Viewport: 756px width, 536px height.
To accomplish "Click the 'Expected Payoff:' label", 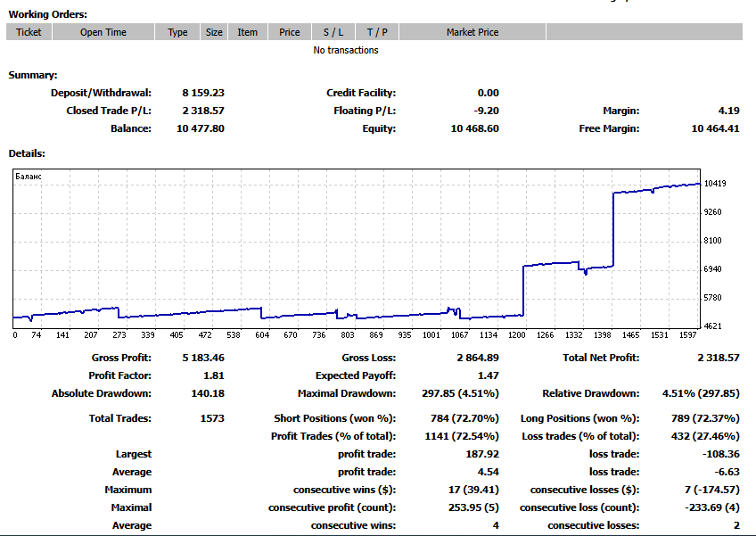I will (356, 375).
